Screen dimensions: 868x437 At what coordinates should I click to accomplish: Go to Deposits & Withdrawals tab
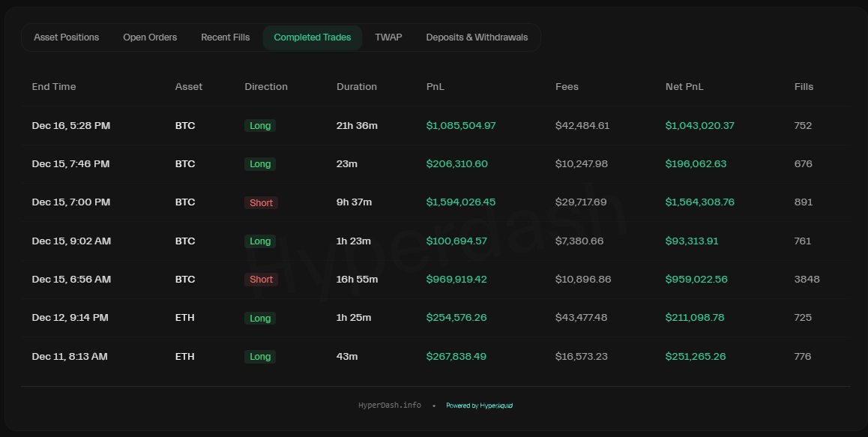(x=477, y=37)
